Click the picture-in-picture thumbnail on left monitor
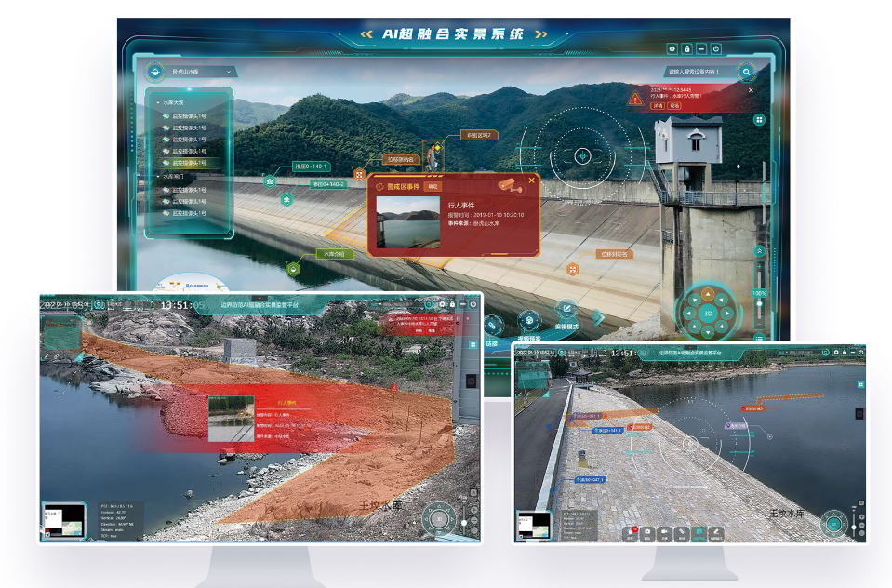The image size is (892, 588). click(x=64, y=520)
